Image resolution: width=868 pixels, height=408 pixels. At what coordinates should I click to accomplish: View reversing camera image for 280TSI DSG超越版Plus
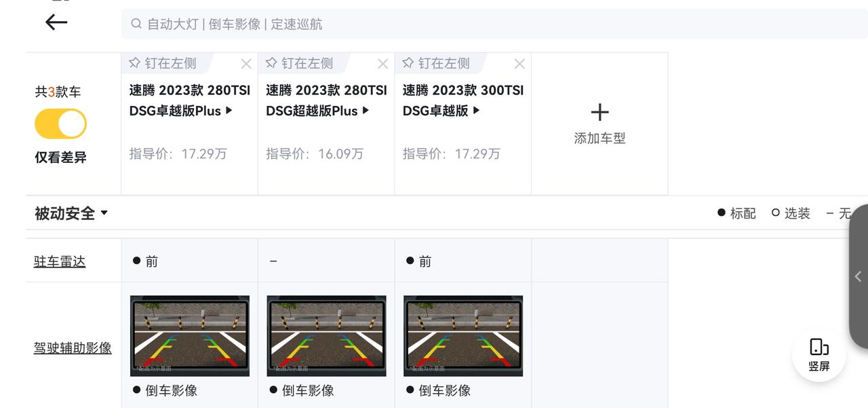point(326,335)
